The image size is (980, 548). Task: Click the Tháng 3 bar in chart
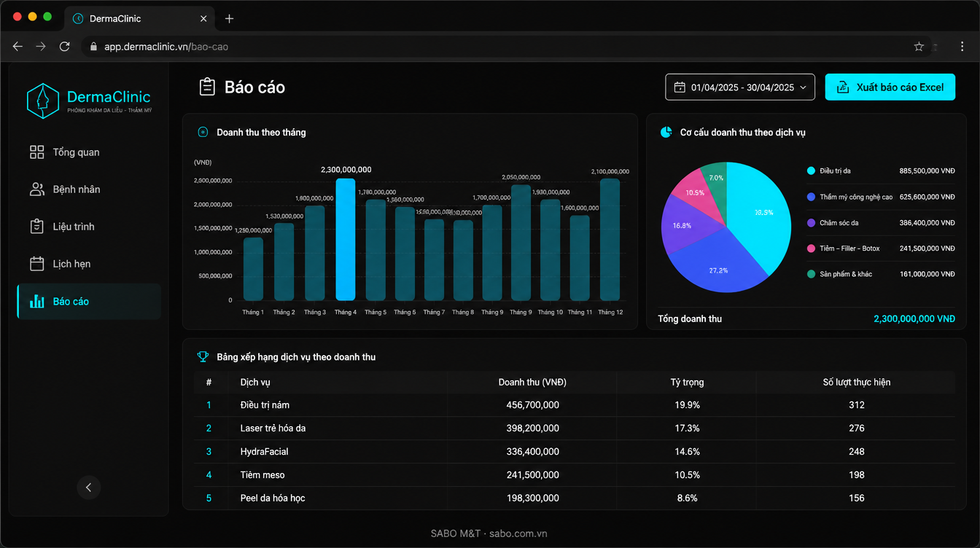click(x=315, y=253)
